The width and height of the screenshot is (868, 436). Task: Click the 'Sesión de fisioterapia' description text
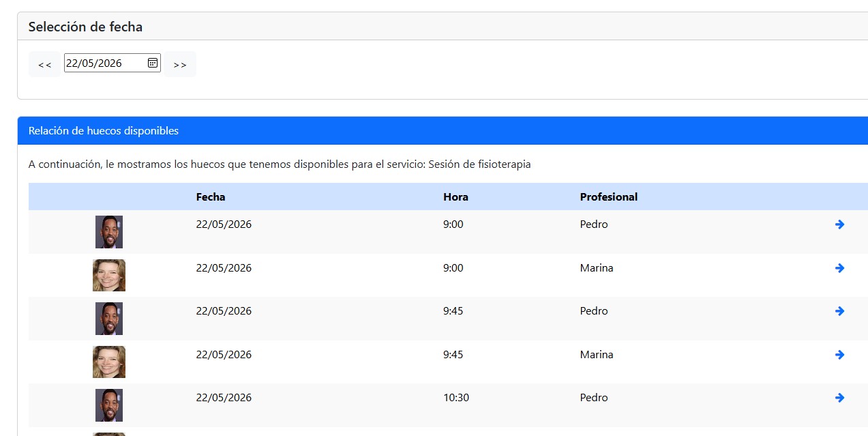479,164
